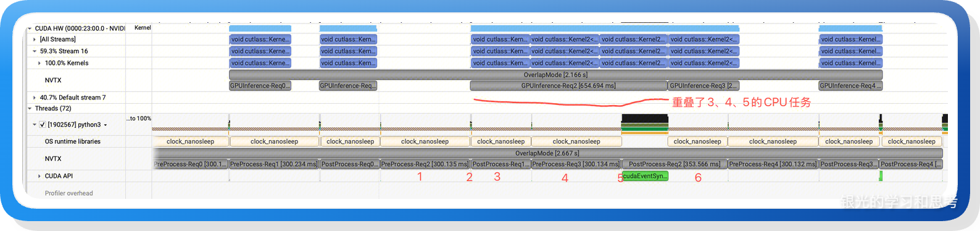
Task: Expand the CUDA API row
Action: click(39, 176)
